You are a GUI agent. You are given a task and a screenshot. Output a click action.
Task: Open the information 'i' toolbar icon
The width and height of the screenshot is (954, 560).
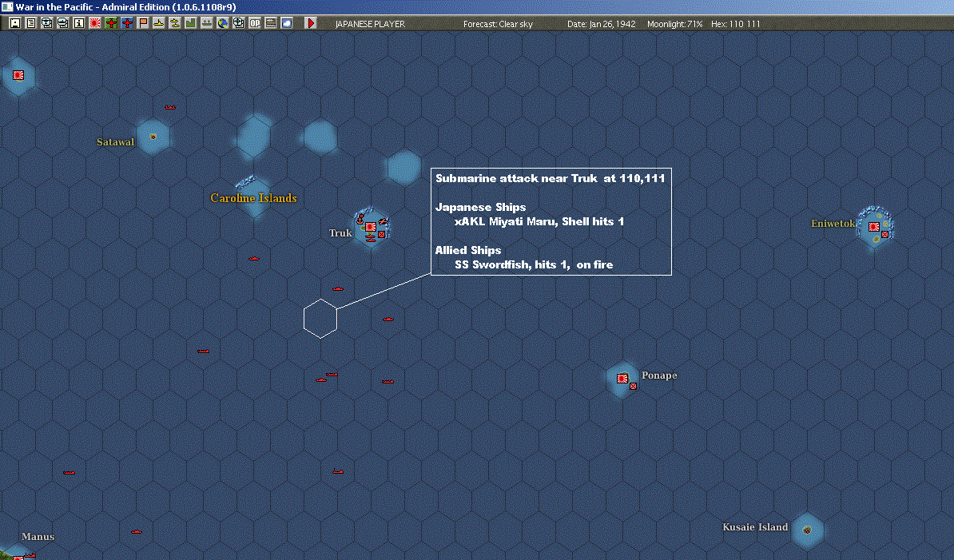[x=78, y=23]
